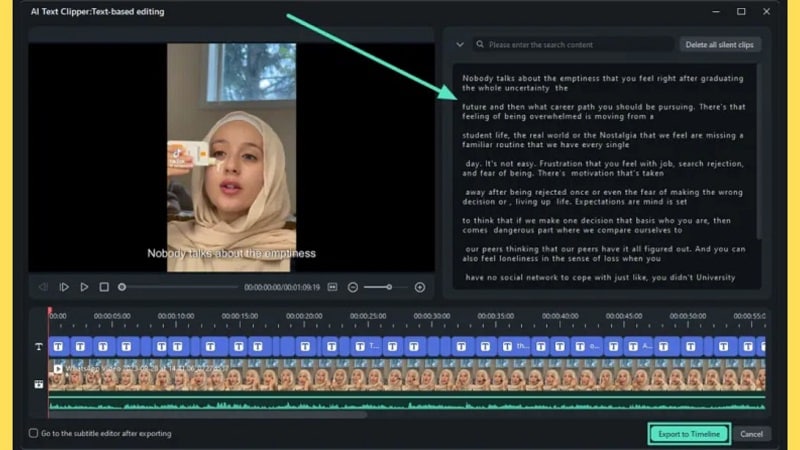The width and height of the screenshot is (800, 450).
Task: Click the transcript panel vertical scrollbar
Action: 759,151
